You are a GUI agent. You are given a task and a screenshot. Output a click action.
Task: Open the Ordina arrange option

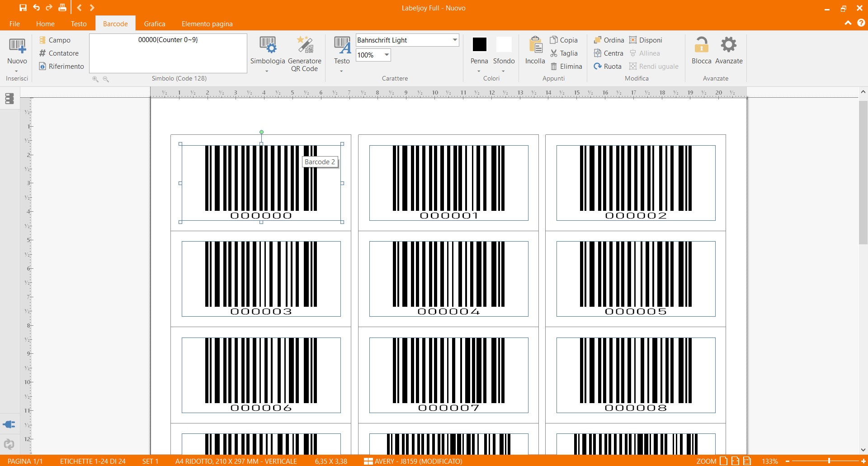coord(609,40)
